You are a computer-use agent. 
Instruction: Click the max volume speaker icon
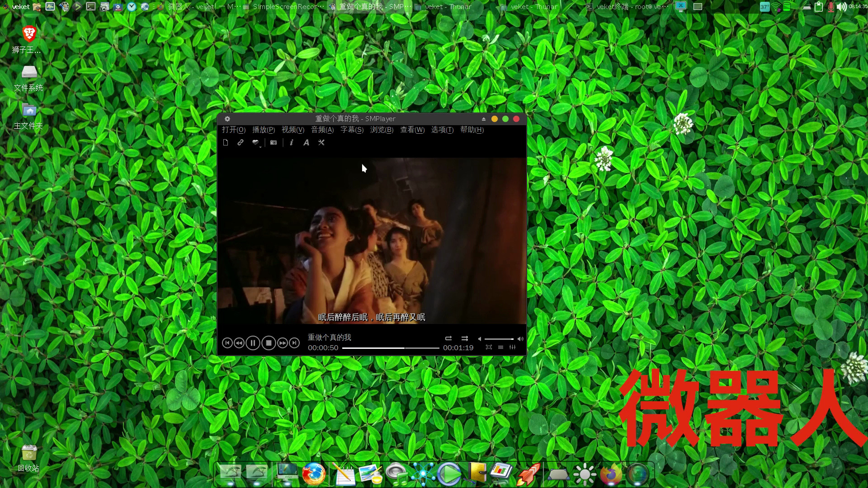520,339
